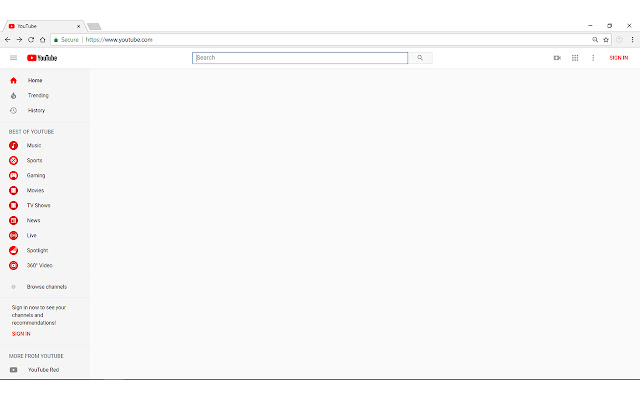Click the MORE FROM YOUTUBE heading
This screenshot has width=640, height=400.
36,356
